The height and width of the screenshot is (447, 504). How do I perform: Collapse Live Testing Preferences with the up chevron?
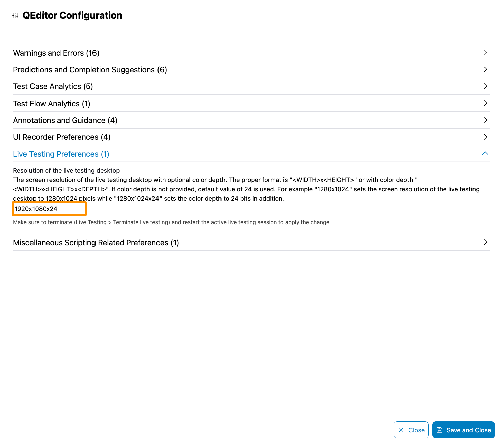pos(485,153)
